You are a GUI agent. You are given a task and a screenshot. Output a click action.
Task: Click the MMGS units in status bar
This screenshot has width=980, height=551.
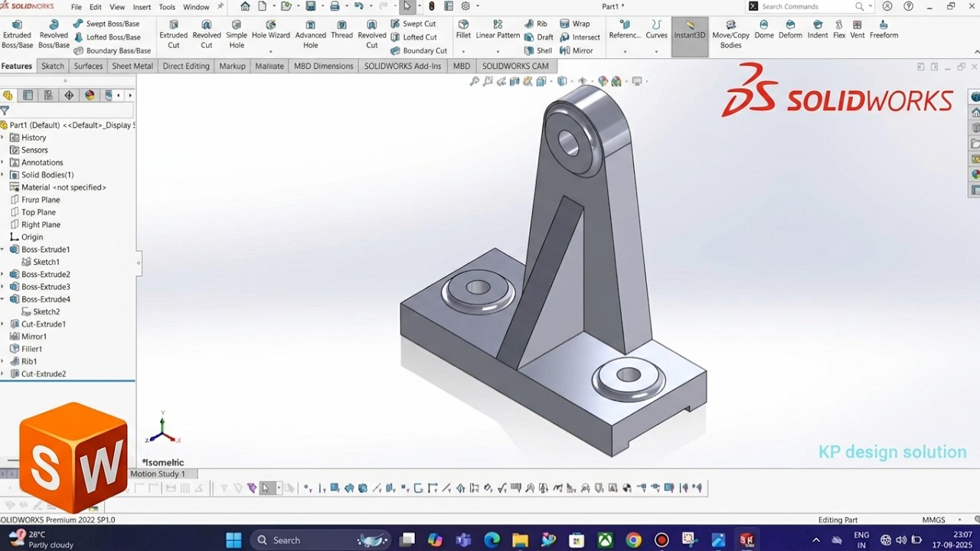tap(933, 520)
